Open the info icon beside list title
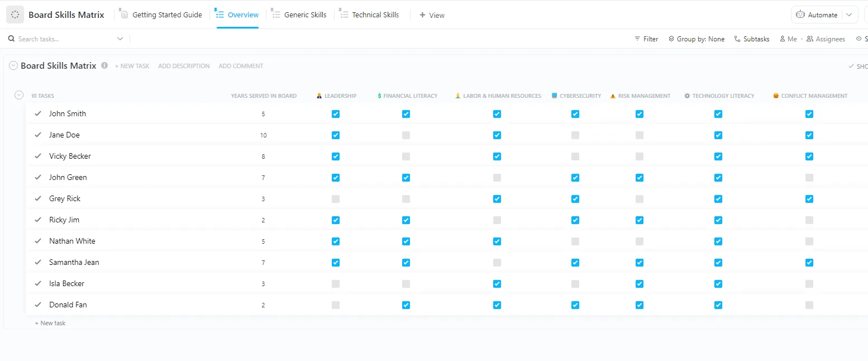 point(104,65)
